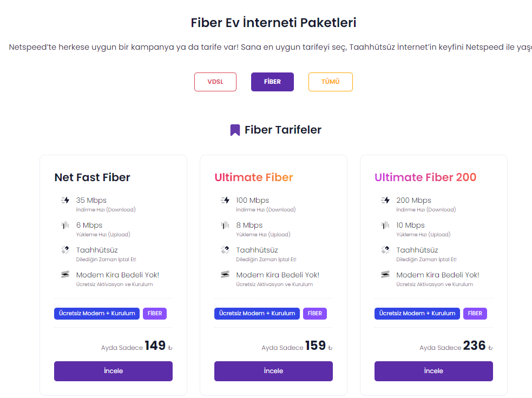Click download speed icon in Ultimate Fiber 200 card
This screenshot has height=398, width=532.
(385, 200)
